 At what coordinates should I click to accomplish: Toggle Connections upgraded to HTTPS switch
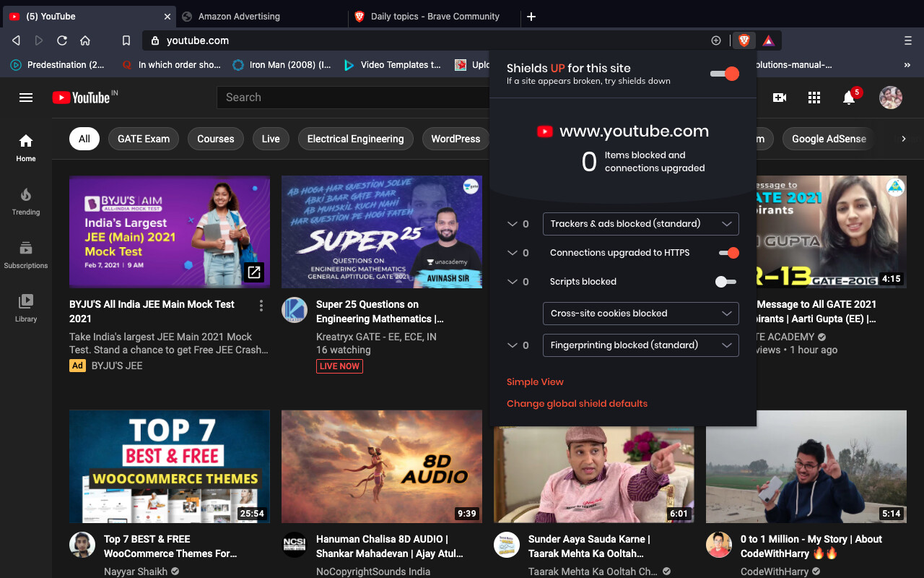(729, 253)
